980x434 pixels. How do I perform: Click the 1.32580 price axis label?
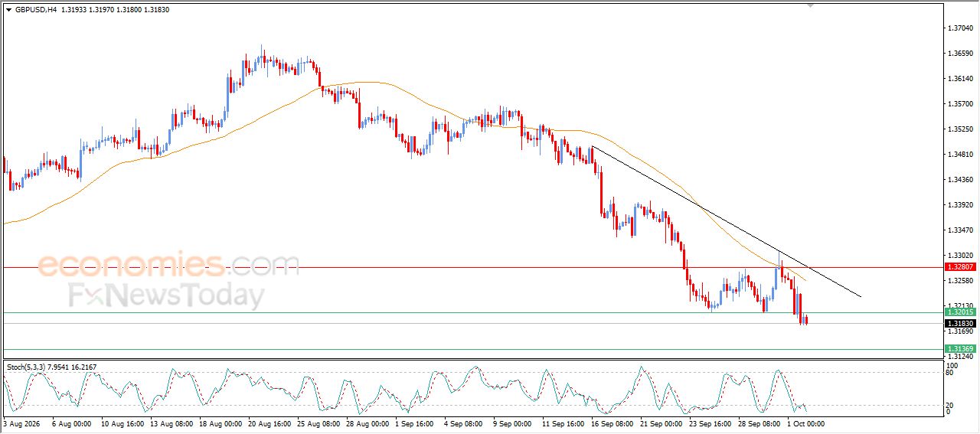(x=960, y=281)
